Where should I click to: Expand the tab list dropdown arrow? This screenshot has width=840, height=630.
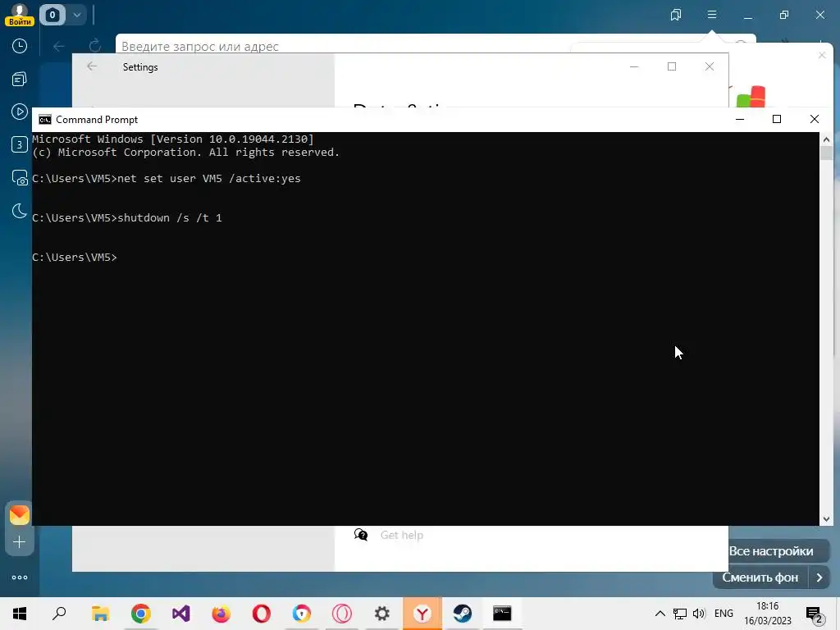[x=77, y=15]
